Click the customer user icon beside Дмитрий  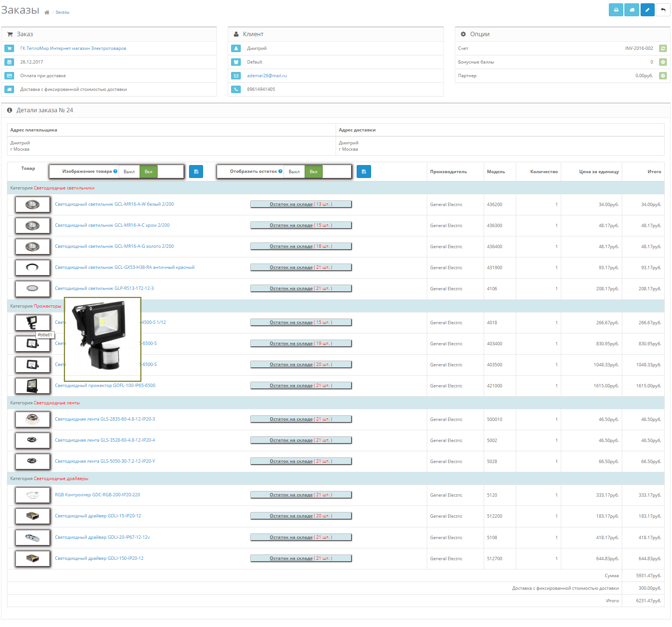click(x=236, y=48)
